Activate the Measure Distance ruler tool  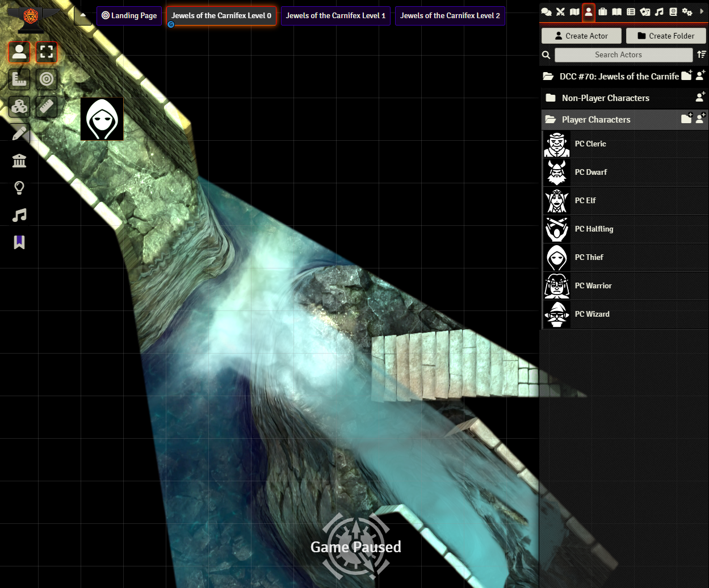[47, 107]
